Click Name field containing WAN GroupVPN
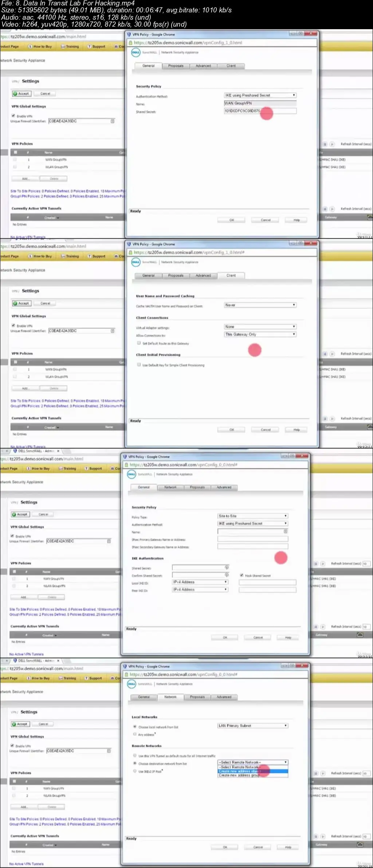Viewport: 373px width, 868px height. pos(260,103)
